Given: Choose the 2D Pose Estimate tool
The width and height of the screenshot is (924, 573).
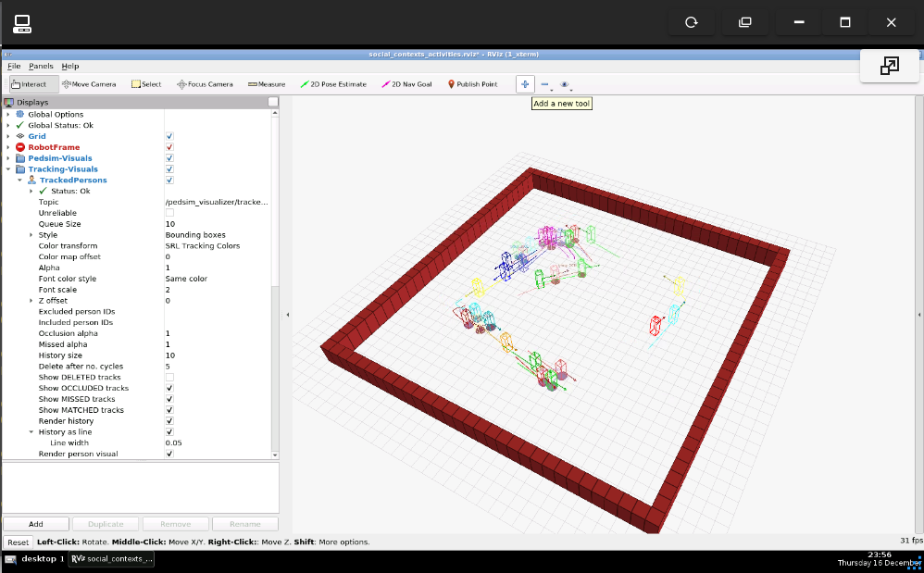Looking at the screenshot, I should 333,84.
